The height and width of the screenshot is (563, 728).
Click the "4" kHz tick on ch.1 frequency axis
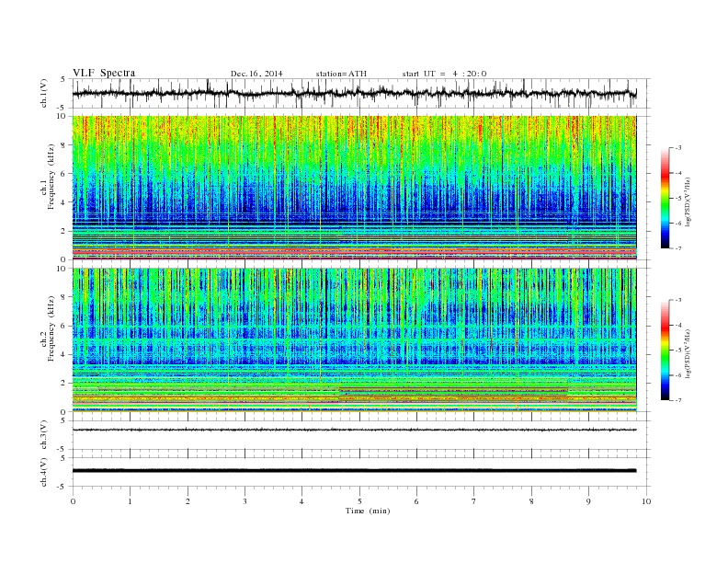click(63, 202)
